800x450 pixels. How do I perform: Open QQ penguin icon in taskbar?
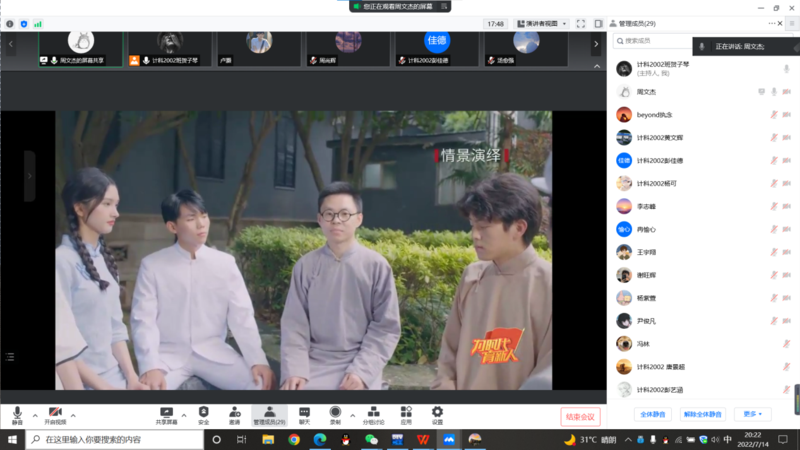point(345,439)
